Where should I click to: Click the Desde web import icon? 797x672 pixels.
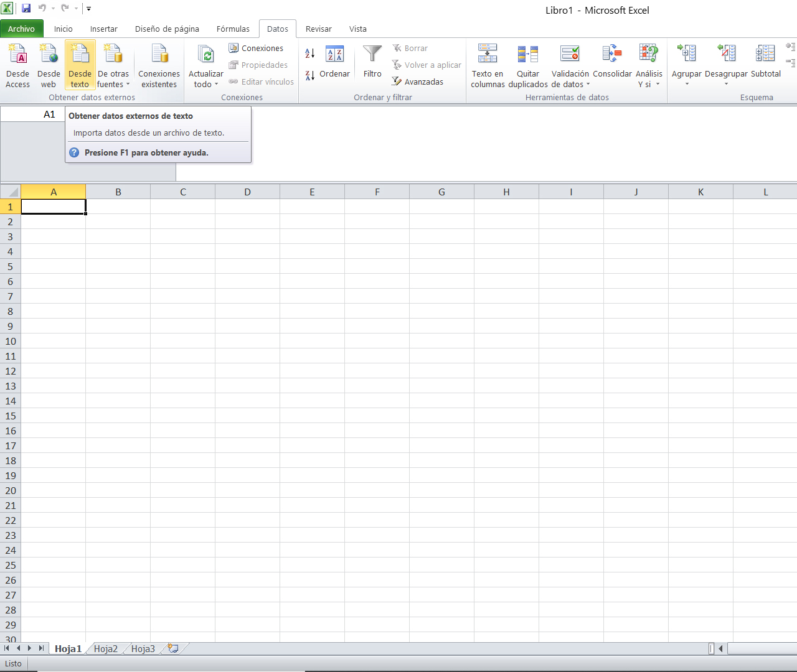(x=49, y=55)
